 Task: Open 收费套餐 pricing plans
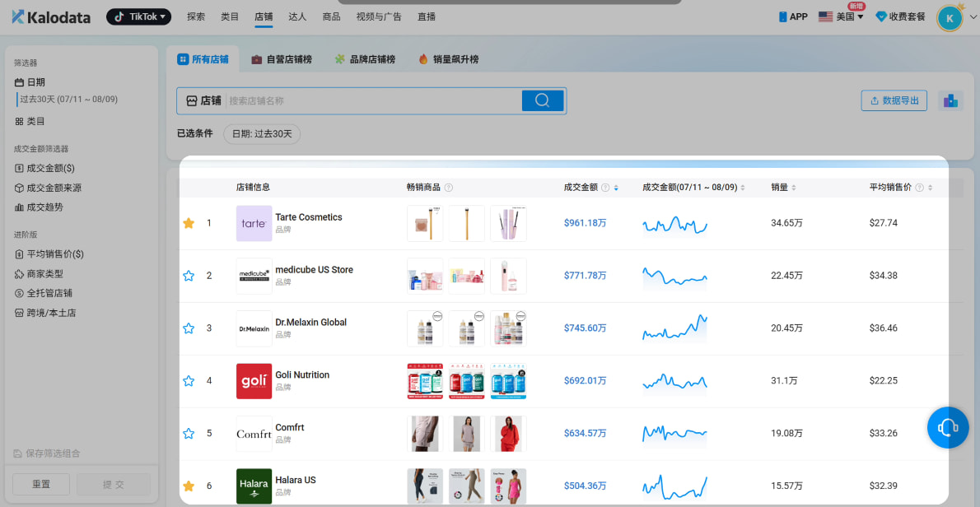coord(901,16)
